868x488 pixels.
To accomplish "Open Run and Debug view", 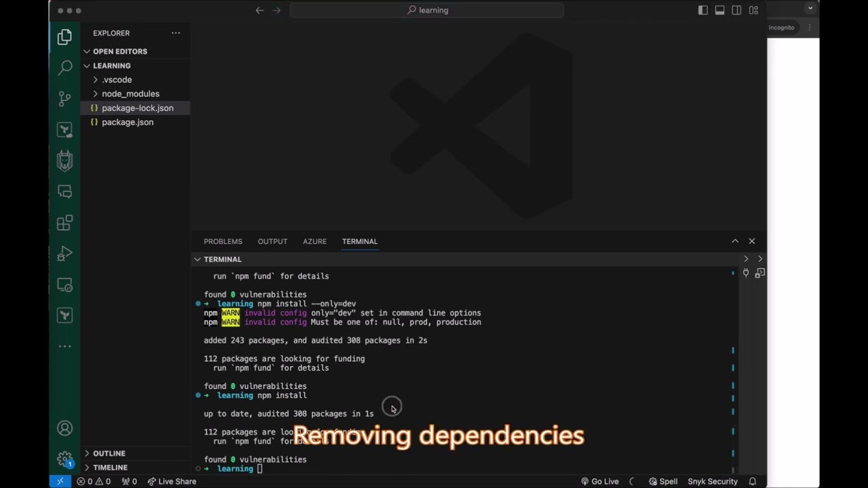I will click(x=64, y=253).
